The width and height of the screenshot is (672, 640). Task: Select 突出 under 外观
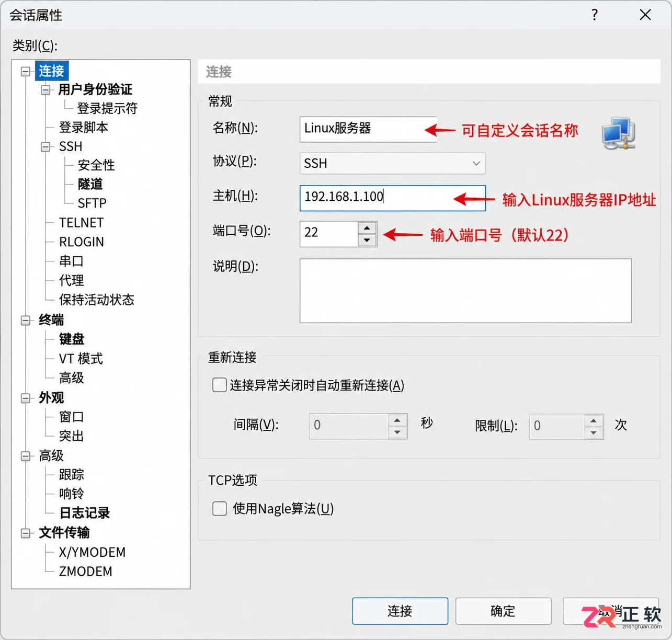[x=71, y=436]
